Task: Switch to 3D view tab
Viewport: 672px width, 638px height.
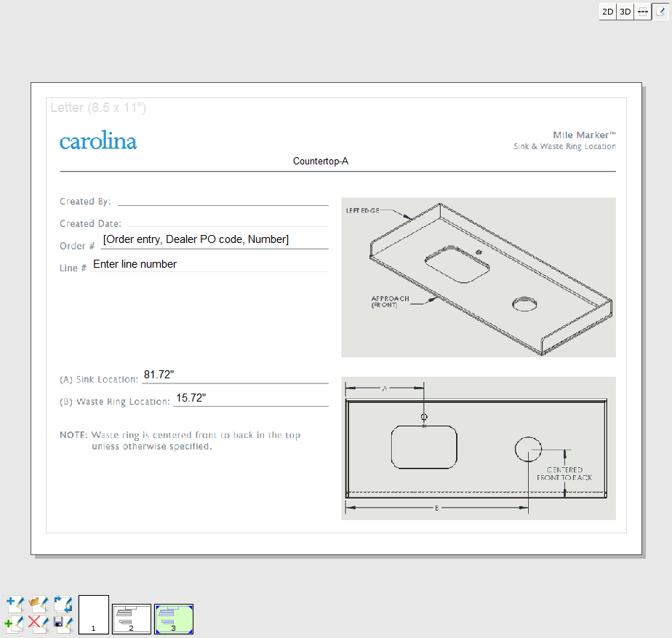Action: coord(625,12)
